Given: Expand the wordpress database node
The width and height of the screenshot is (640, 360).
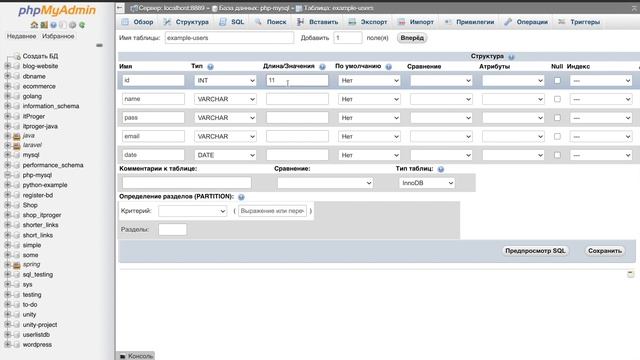Looking at the screenshot, I should [7, 344].
